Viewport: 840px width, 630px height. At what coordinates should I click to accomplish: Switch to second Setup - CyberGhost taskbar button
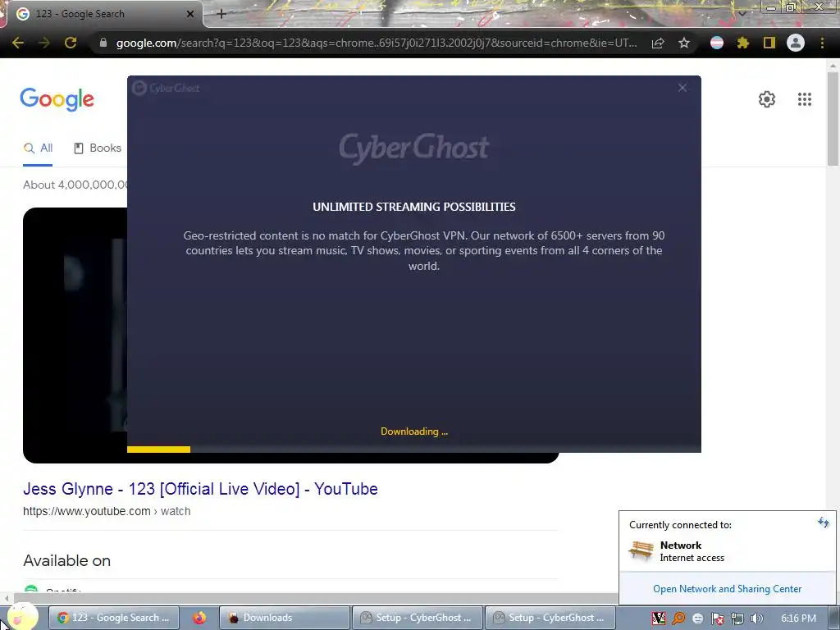[x=550, y=618]
